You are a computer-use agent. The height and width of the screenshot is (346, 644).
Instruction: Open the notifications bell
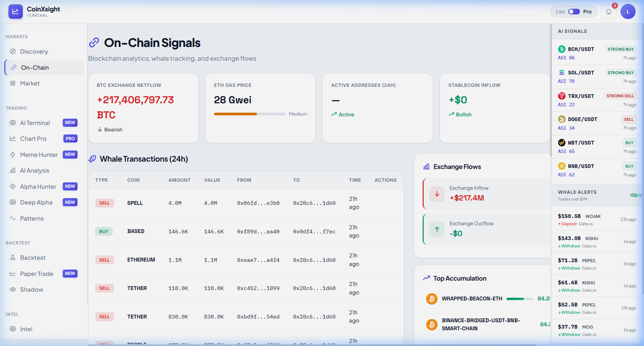click(x=609, y=12)
